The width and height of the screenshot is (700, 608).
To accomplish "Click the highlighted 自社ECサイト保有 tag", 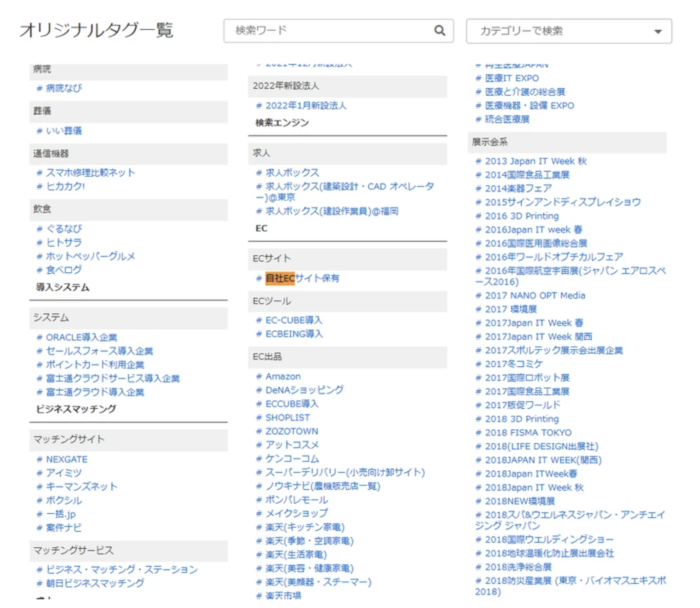I will [x=303, y=278].
